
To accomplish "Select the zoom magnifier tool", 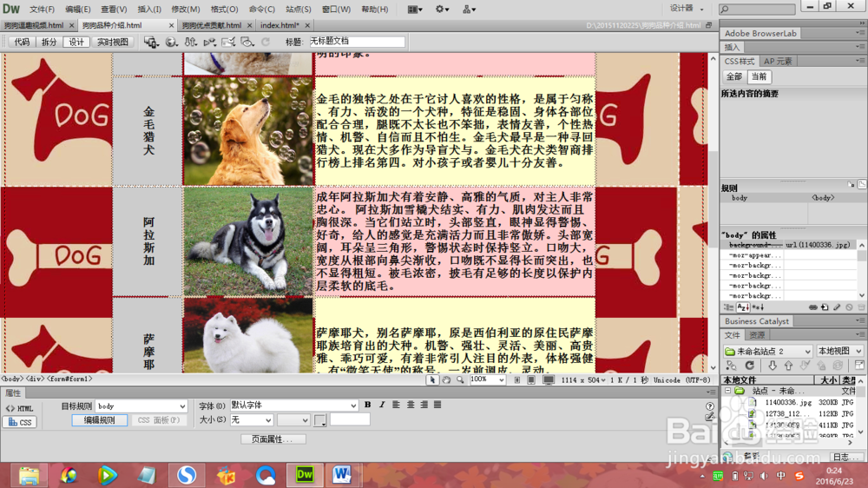I will pyautogui.click(x=460, y=380).
